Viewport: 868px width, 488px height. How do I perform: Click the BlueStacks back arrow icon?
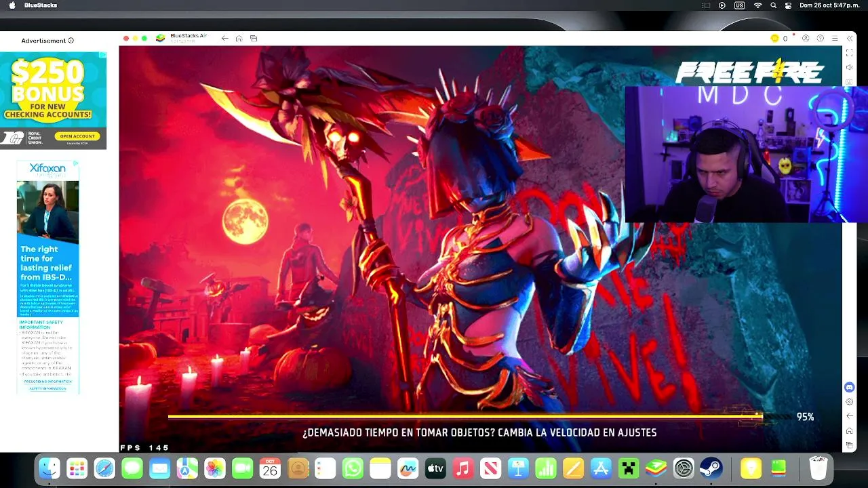pyautogui.click(x=225, y=39)
